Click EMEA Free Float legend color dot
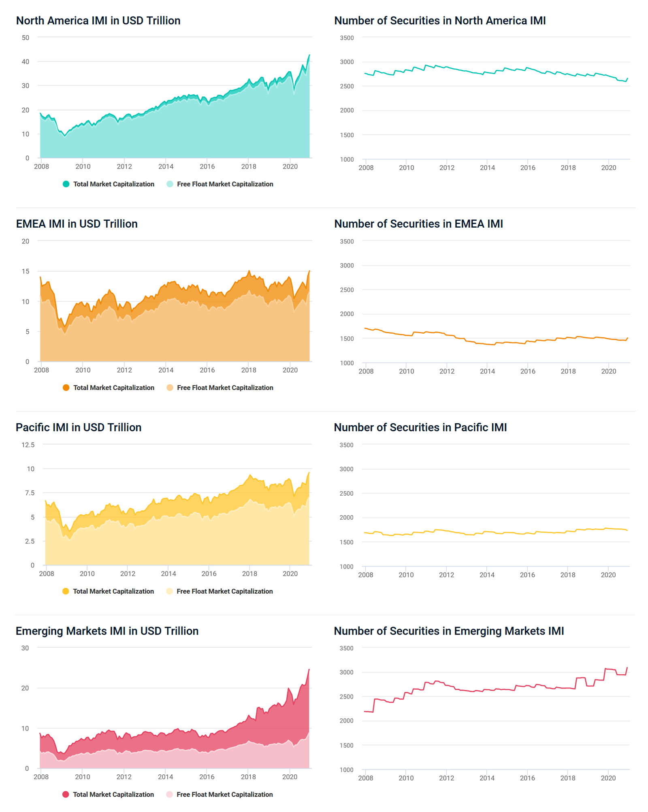Screen dimensions: 648x812 pyautogui.click(x=170, y=388)
